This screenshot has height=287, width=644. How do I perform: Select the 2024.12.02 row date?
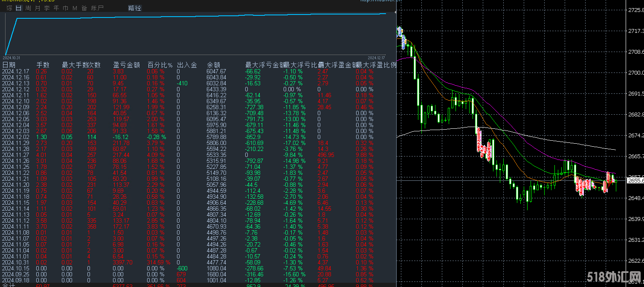[x=16, y=137]
